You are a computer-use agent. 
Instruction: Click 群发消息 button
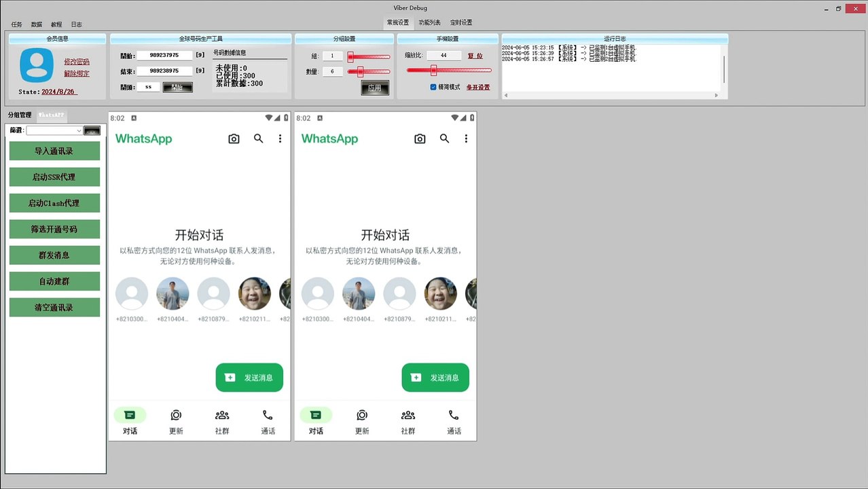[54, 255]
